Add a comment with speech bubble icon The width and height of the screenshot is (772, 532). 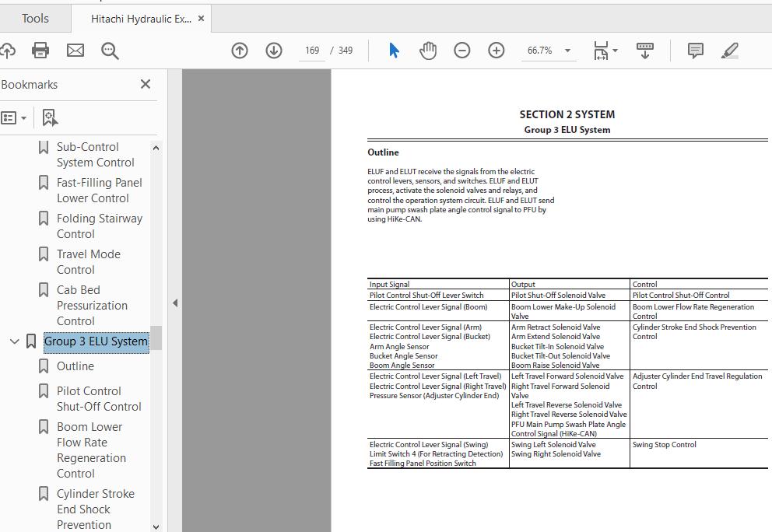(x=696, y=51)
